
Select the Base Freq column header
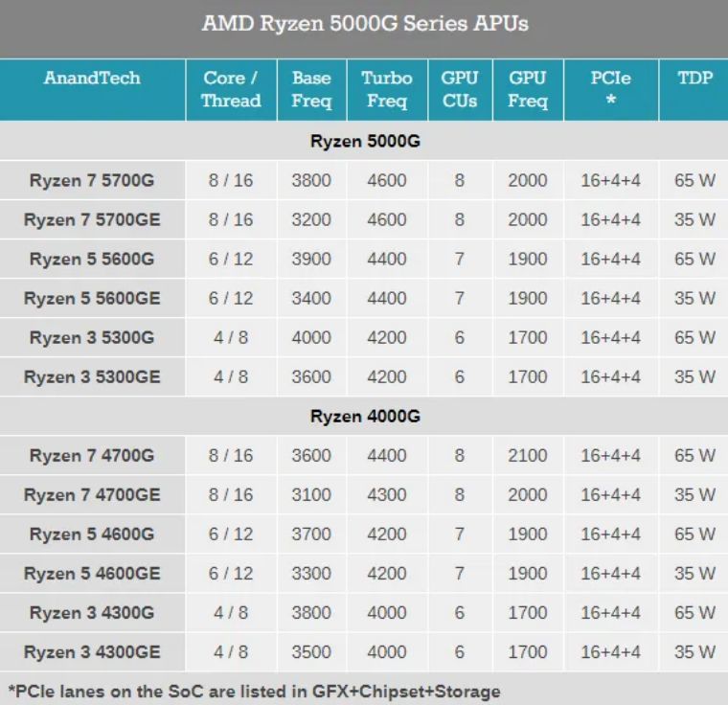311,89
